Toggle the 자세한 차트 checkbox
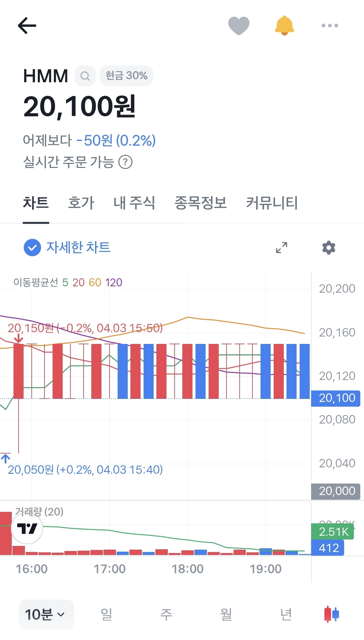Image resolution: width=364 pixels, height=640 pixels. [32, 248]
